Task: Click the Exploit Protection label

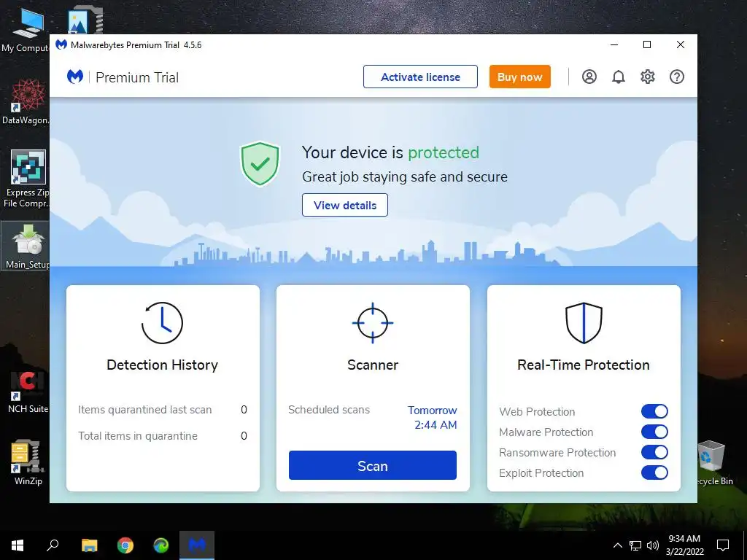Action: [x=541, y=472]
